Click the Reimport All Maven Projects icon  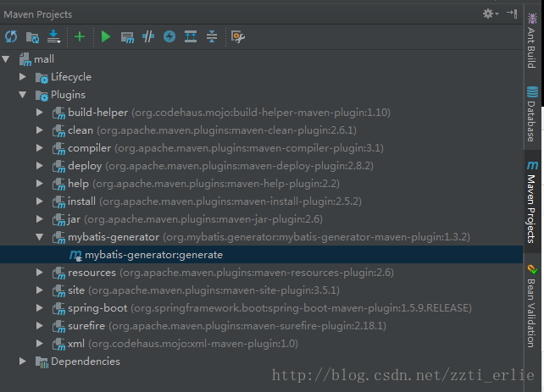coord(11,36)
